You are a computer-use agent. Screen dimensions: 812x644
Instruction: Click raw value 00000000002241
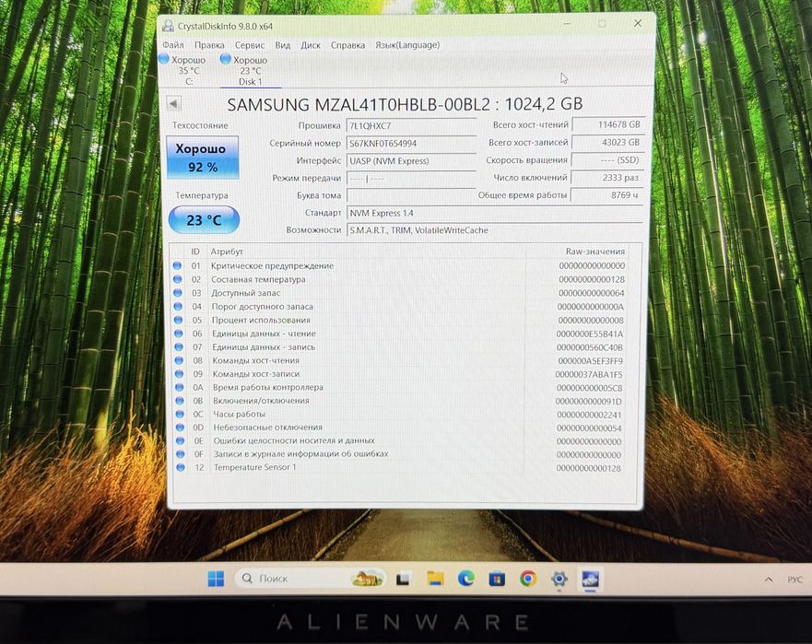589,415
